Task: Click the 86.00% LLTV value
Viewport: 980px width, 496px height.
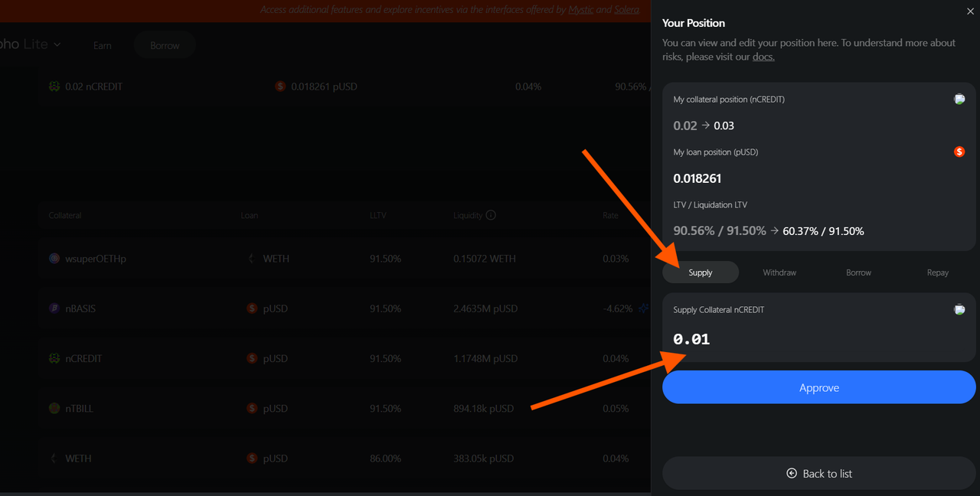Action: click(x=385, y=458)
